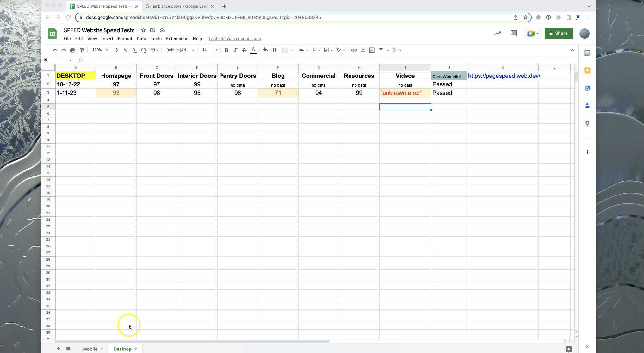Viewport: 644px width, 353px height.
Task: Open Google Keep side panel
Action: (x=587, y=71)
